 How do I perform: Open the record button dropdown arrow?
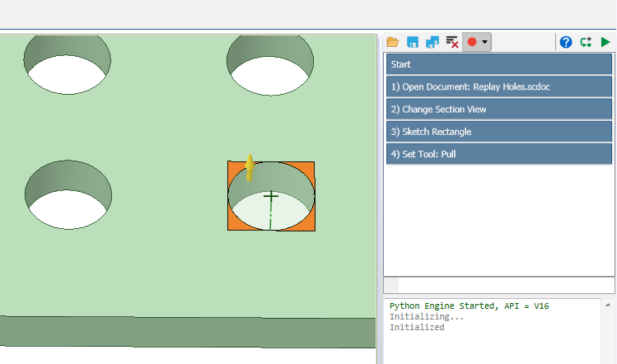tap(484, 42)
